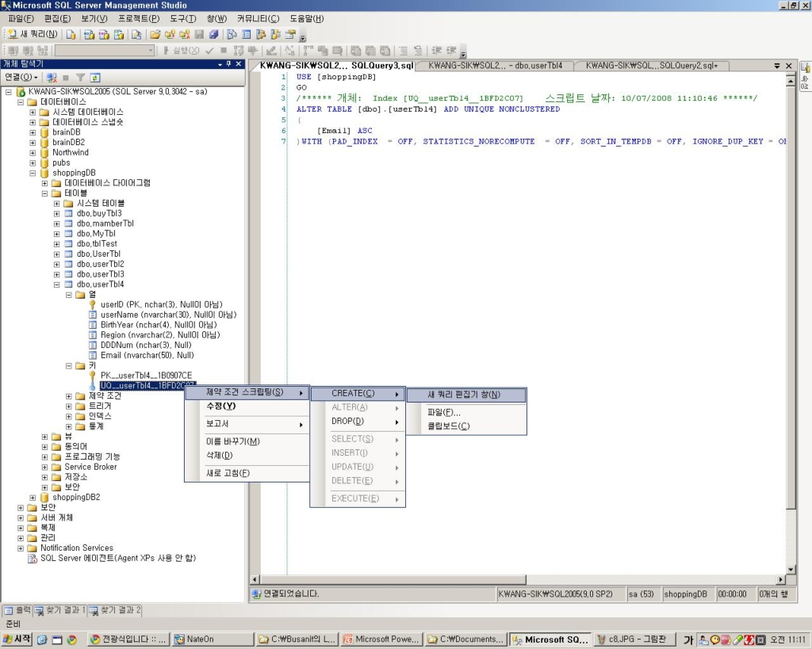Open window position arrow on 개체 탐색기 title
This screenshot has height=649, width=812.
tap(220, 64)
